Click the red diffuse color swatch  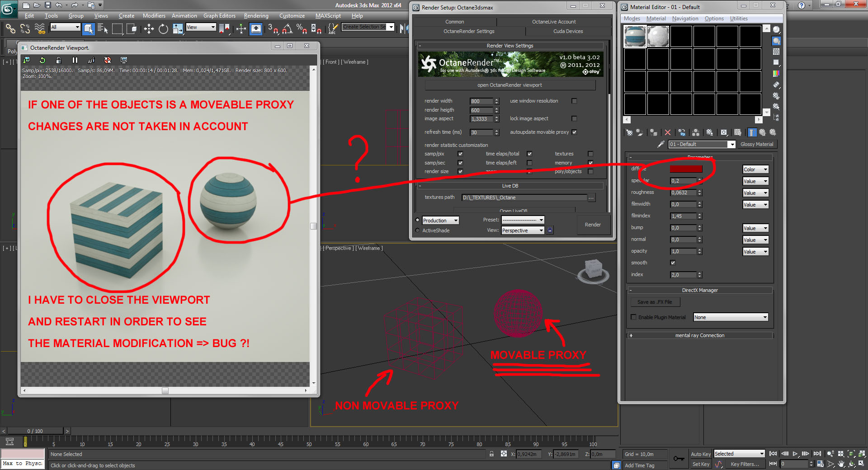coord(686,169)
